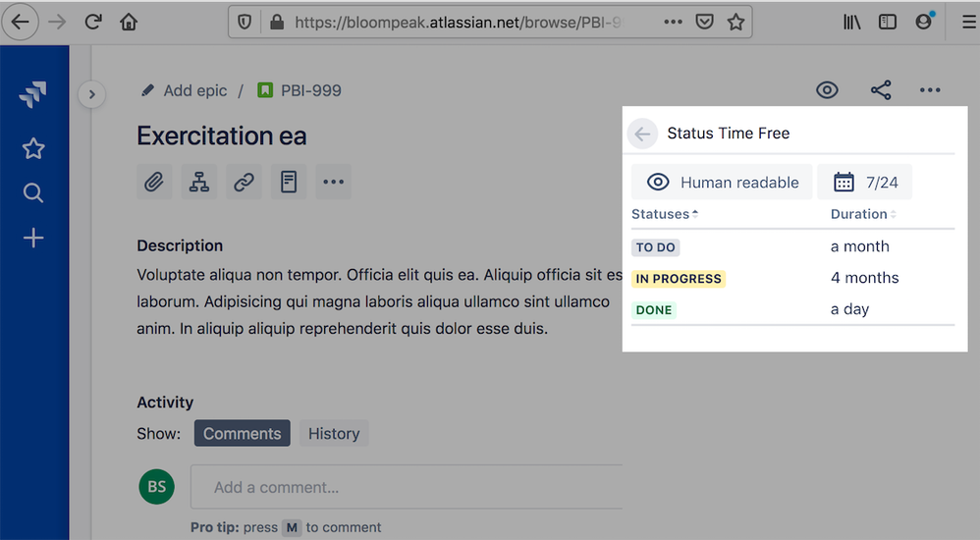Click the browser forward arrow
Image resolution: width=980 pixels, height=540 pixels.
click(x=57, y=22)
